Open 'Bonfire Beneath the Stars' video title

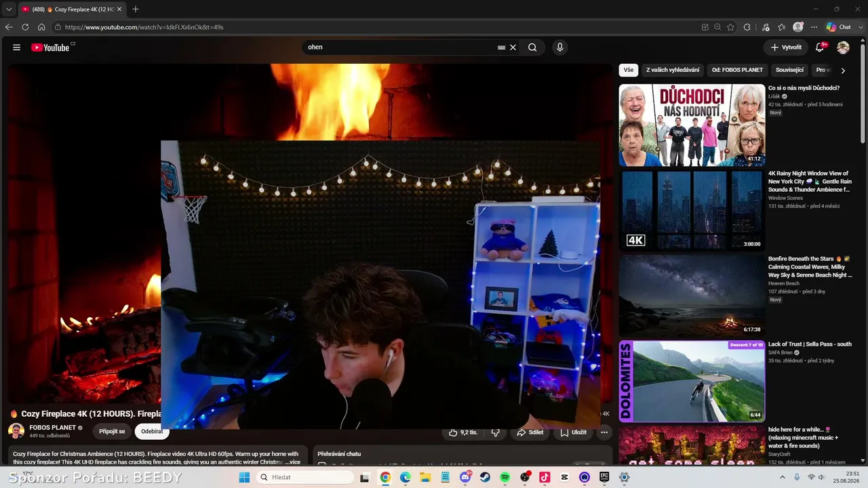pyautogui.click(x=810, y=267)
